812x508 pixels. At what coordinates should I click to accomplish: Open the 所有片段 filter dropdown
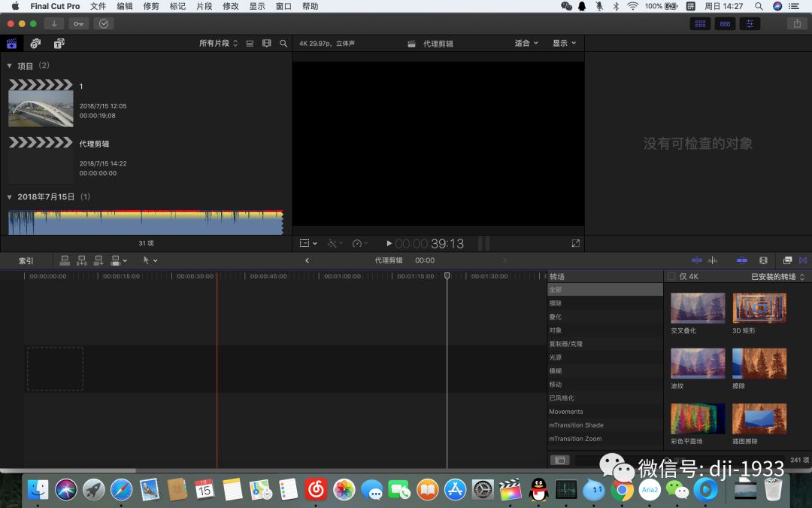pyautogui.click(x=219, y=43)
